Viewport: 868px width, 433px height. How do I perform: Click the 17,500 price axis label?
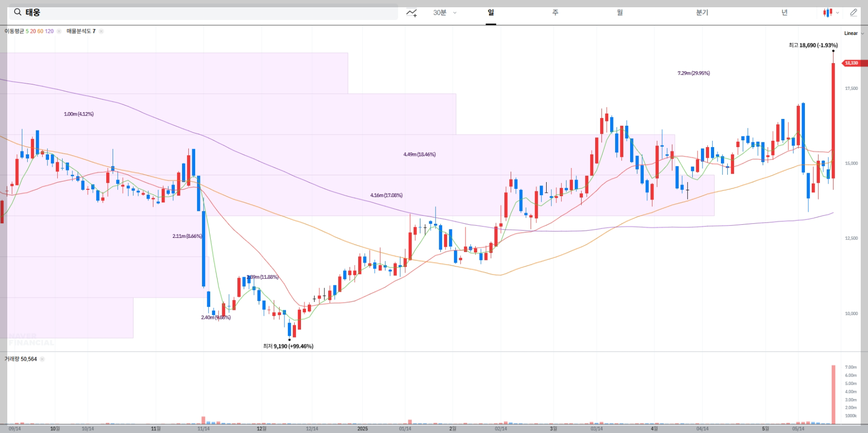pos(851,88)
